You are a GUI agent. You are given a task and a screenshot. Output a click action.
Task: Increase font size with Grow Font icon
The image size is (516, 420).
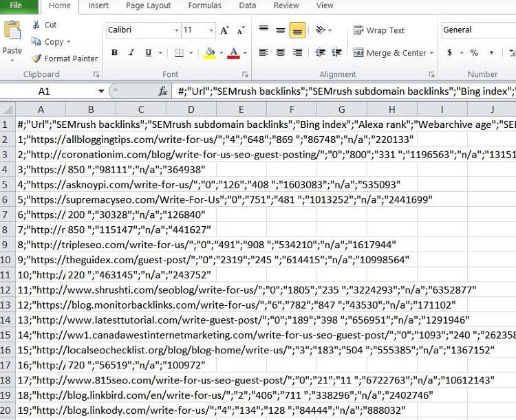tap(225, 30)
